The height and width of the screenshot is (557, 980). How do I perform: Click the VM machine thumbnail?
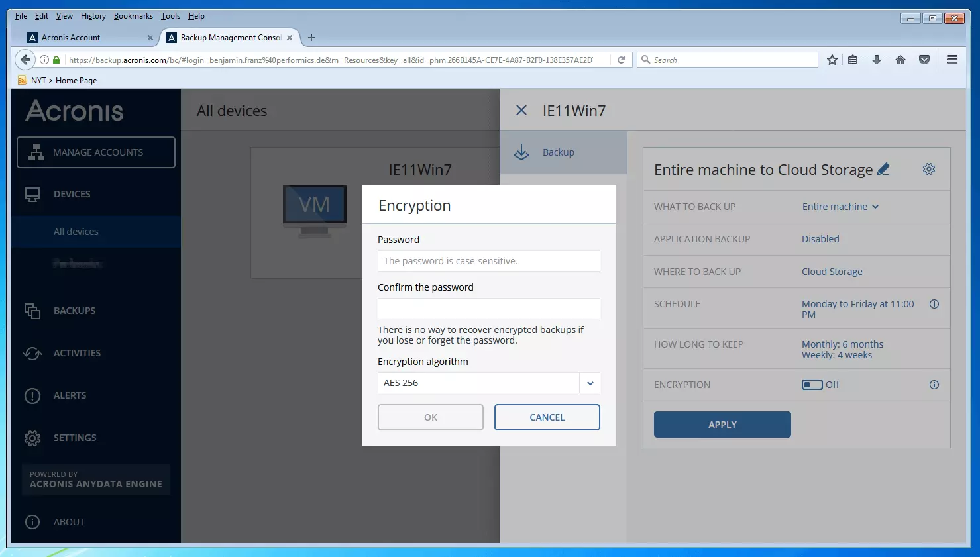coord(315,211)
